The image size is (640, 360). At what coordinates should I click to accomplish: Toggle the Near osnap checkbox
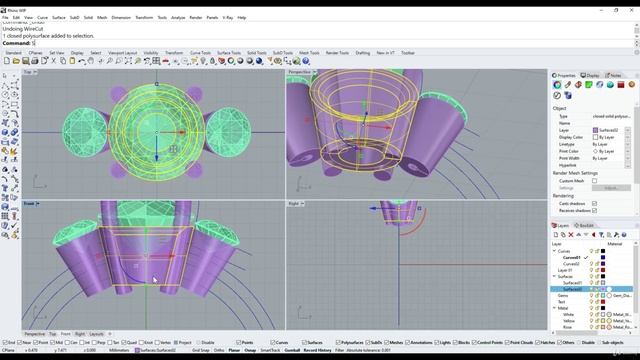(20, 342)
